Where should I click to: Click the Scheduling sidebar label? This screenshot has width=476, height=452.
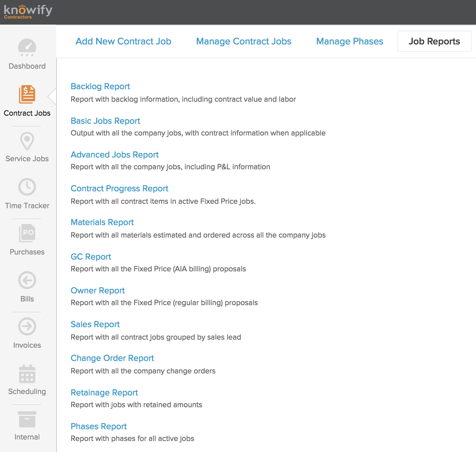click(x=27, y=391)
